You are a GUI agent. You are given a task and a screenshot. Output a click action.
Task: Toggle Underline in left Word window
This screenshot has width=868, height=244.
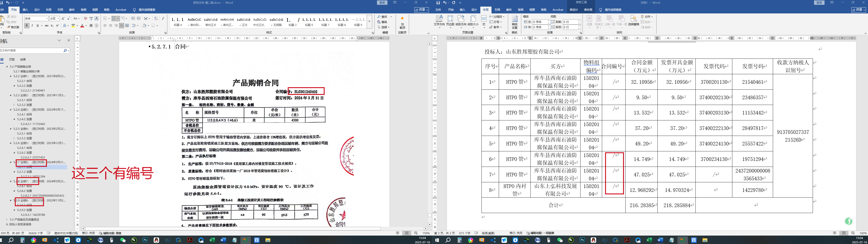click(x=37, y=26)
